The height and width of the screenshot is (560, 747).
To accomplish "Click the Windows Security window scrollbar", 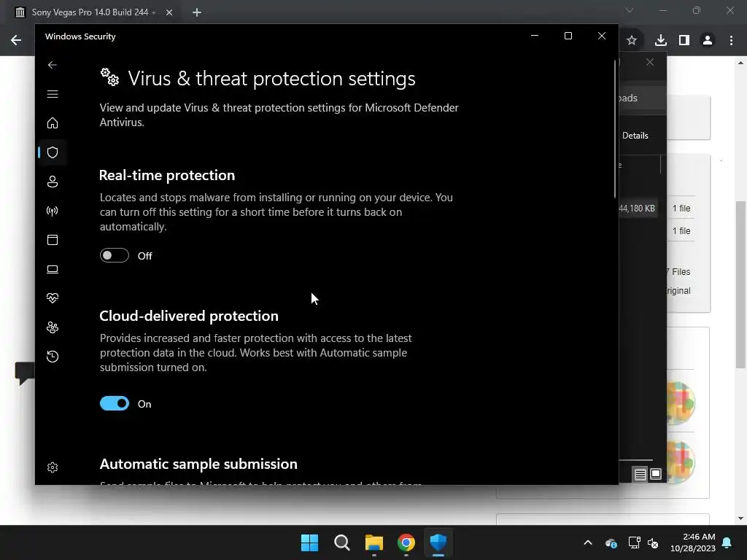I will pos(615,128).
